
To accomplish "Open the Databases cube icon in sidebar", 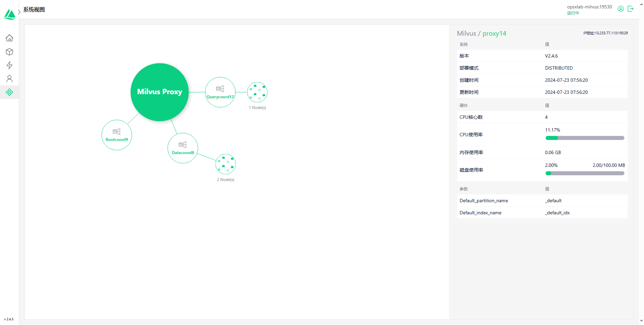I will tap(9, 52).
